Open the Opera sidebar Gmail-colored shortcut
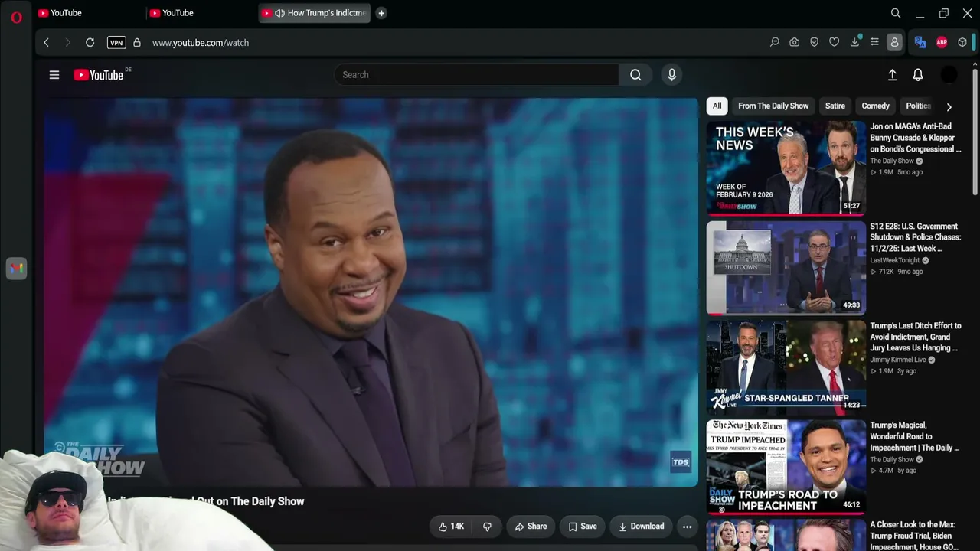Image resolution: width=980 pixels, height=551 pixels. pyautogui.click(x=16, y=268)
